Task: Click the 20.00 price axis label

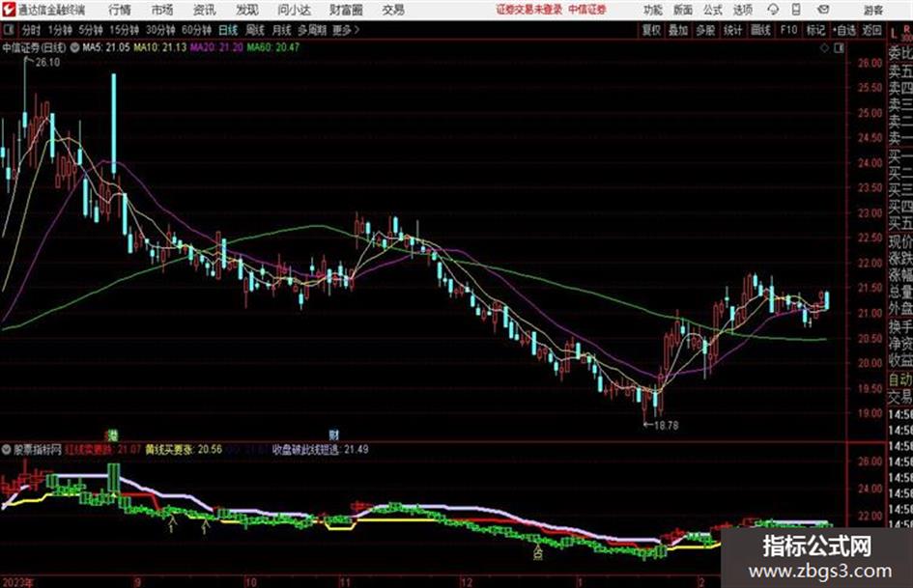Action: pos(870,363)
